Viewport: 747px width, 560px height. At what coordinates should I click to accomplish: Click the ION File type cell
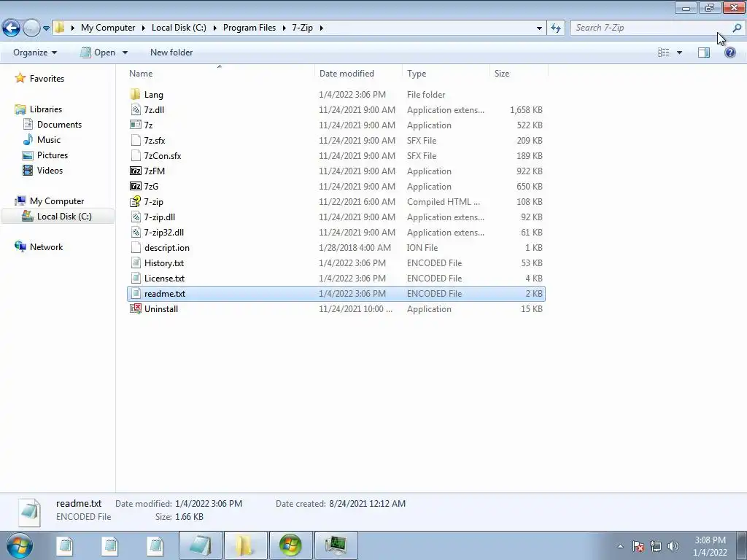pyautogui.click(x=422, y=248)
